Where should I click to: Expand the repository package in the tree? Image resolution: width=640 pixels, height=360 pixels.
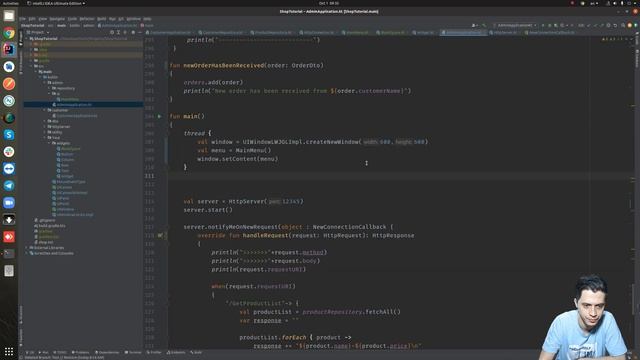(49, 88)
